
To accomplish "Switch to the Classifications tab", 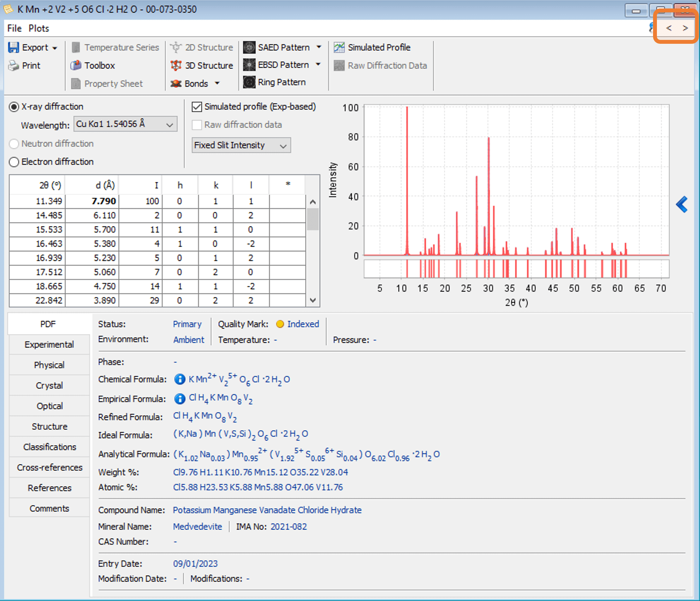I will pyautogui.click(x=49, y=447).
